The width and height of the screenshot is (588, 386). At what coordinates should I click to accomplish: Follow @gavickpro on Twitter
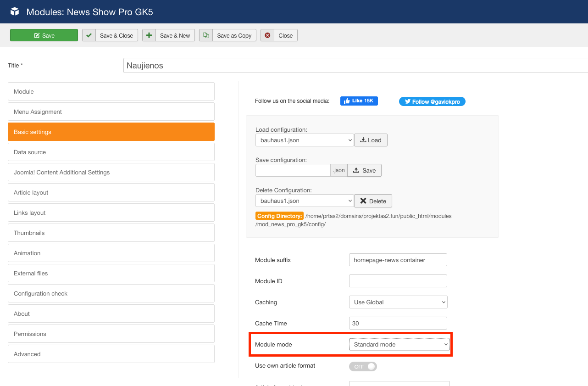[432, 101]
